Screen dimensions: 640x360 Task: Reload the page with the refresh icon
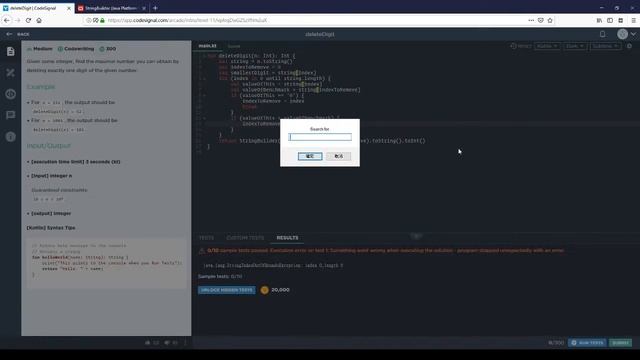pyautogui.click(x=28, y=20)
